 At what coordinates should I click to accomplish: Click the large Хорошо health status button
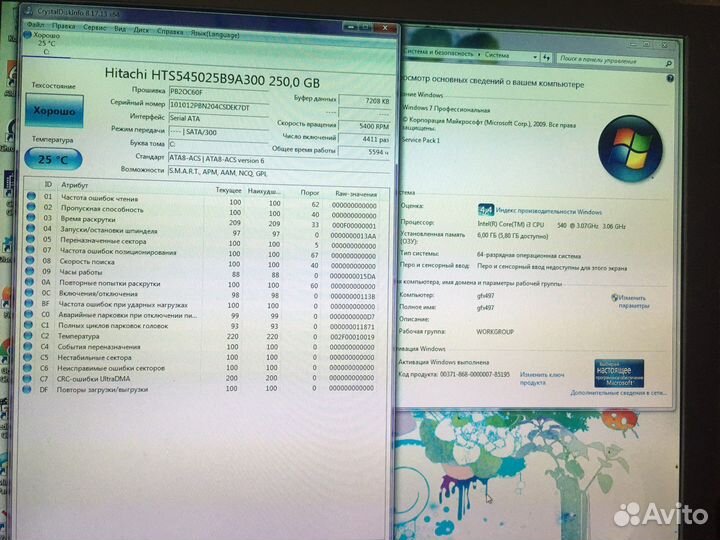point(54,111)
